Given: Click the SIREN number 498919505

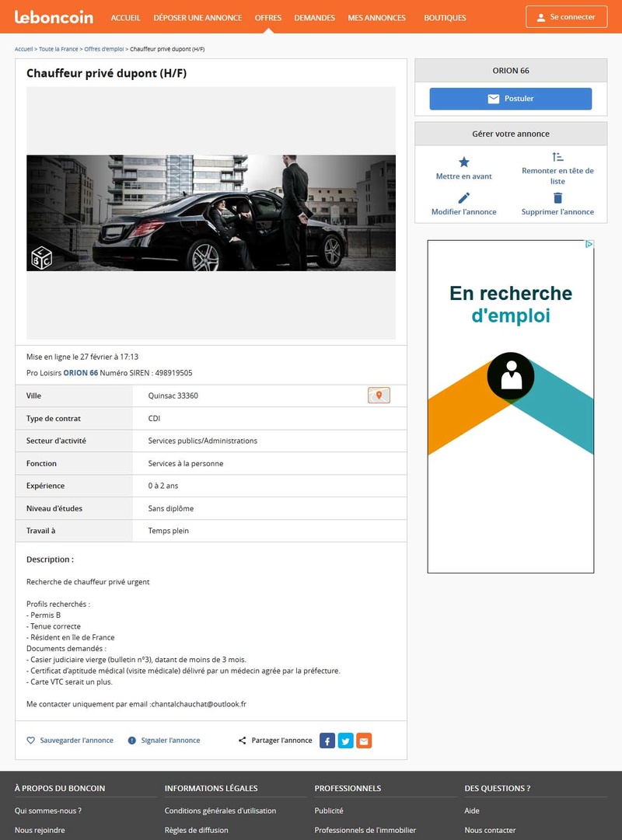Looking at the screenshot, I should coord(173,373).
